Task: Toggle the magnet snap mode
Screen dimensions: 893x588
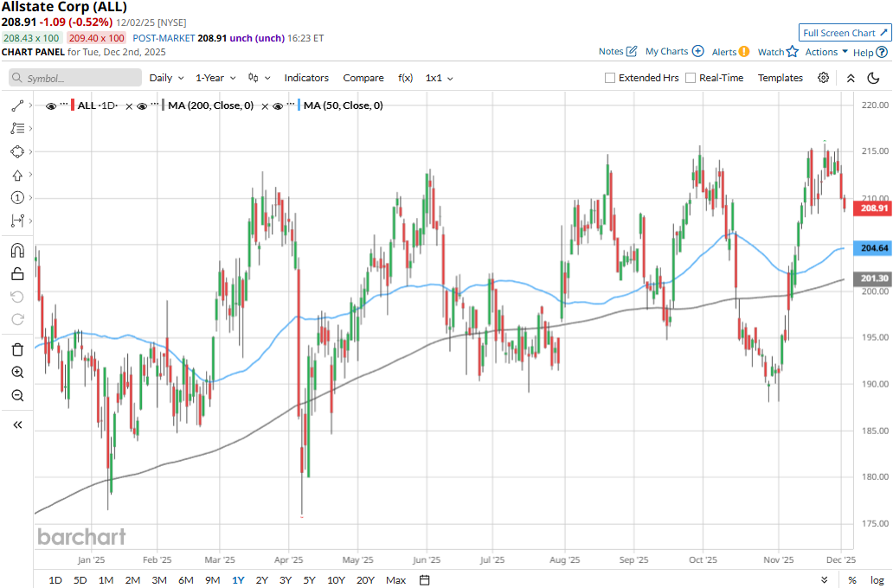Action: (x=17, y=251)
